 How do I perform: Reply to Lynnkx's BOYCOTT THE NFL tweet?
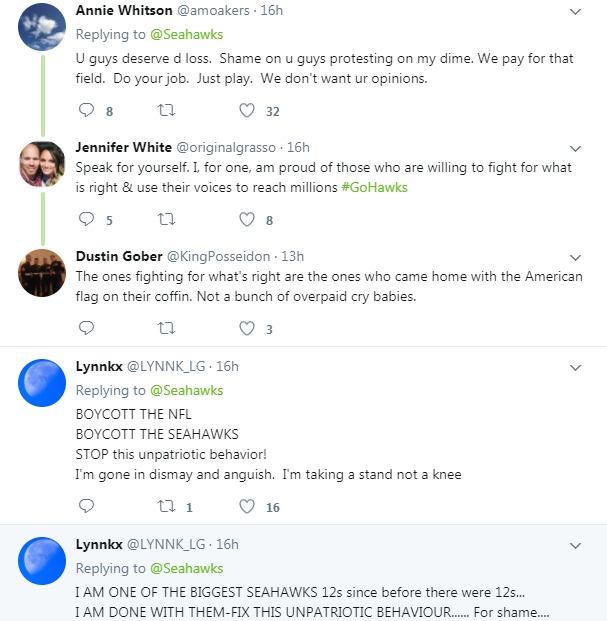coord(86,506)
